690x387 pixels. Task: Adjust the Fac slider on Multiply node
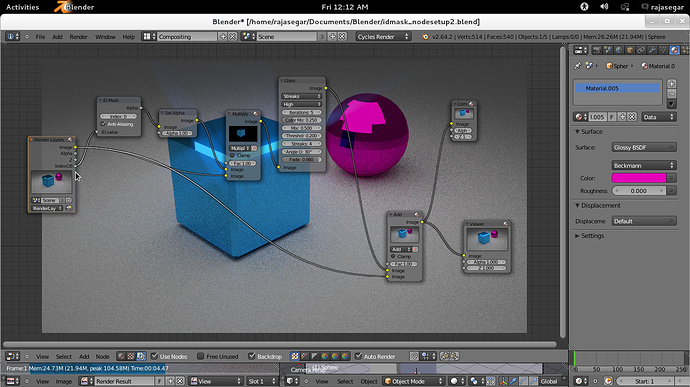pyautogui.click(x=242, y=163)
